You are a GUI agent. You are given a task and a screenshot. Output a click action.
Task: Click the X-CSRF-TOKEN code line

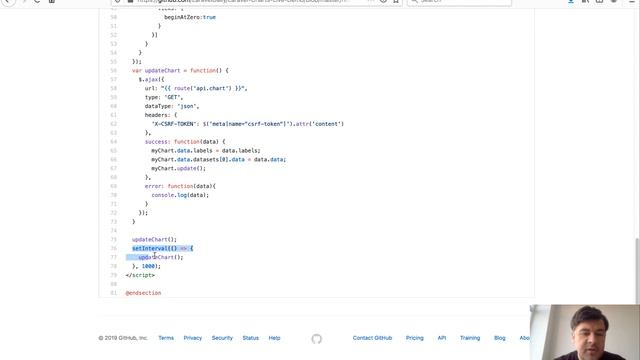click(247, 124)
